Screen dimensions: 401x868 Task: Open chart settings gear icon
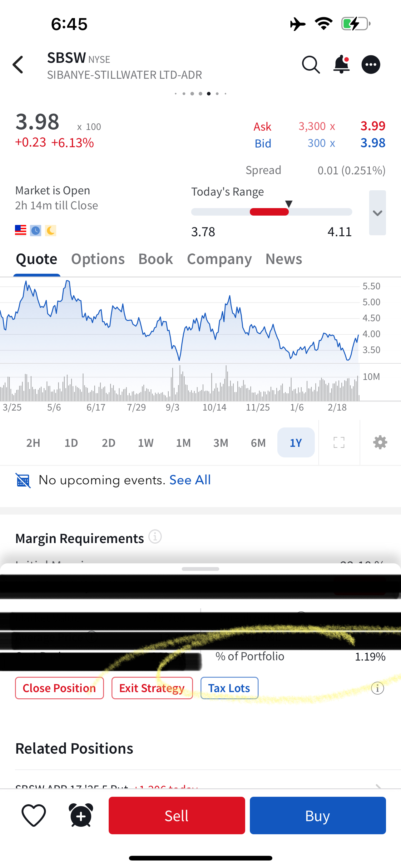tap(380, 442)
